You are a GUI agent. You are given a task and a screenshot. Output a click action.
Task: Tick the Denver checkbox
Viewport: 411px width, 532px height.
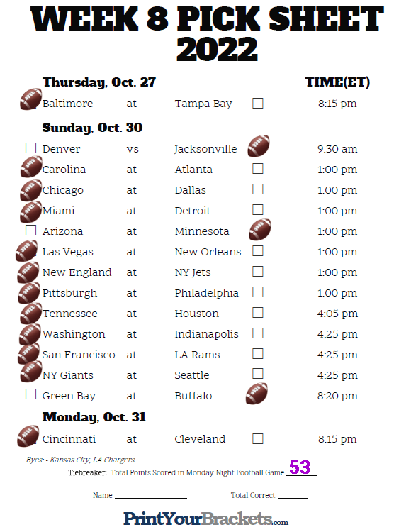[x=31, y=148]
